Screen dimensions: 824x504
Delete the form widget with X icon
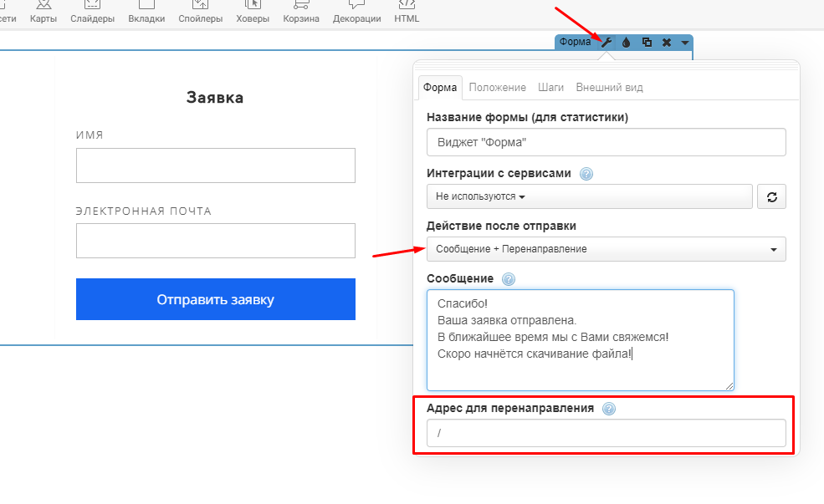pyautogui.click(x=667, y=43)
